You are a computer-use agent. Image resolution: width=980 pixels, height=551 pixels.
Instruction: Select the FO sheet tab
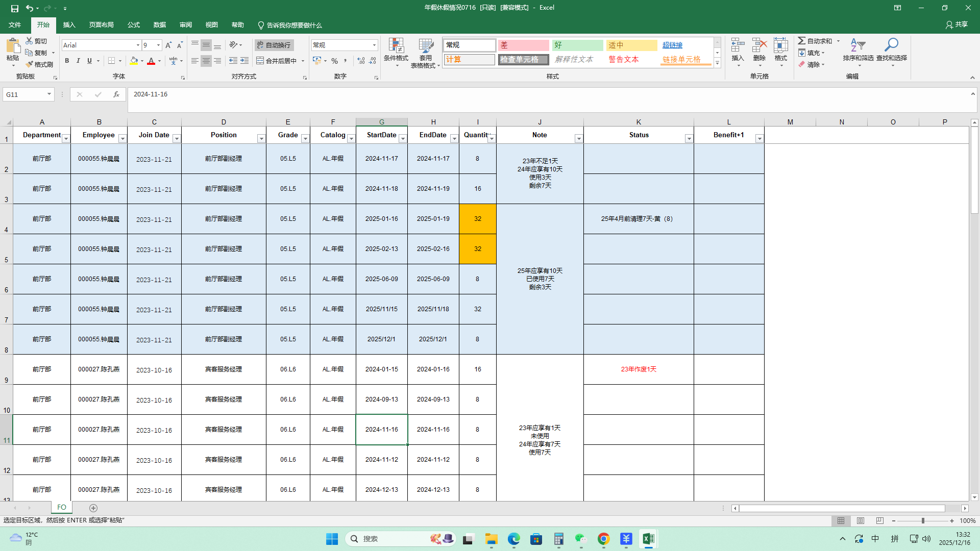pos(62,507)
